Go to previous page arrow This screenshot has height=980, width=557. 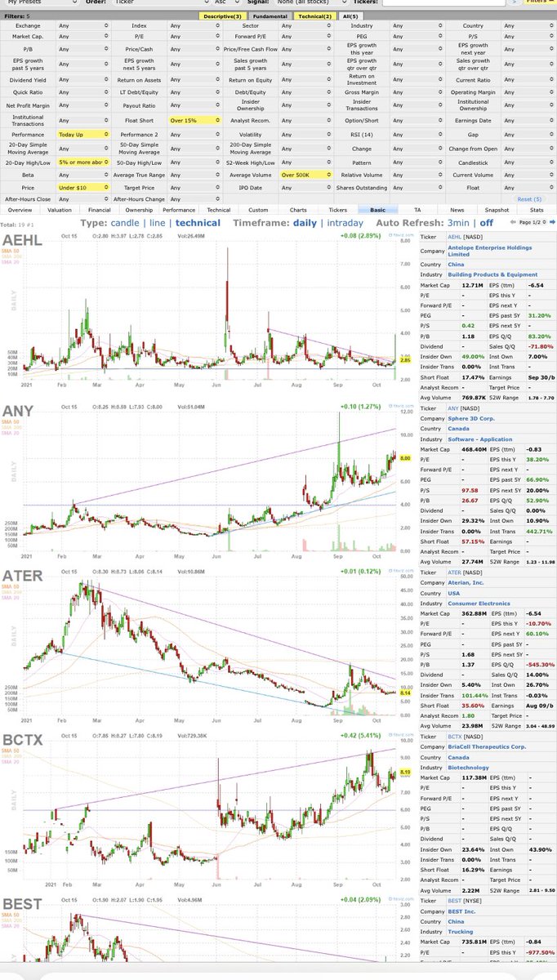pyautogui.click(x=514, y=223)
